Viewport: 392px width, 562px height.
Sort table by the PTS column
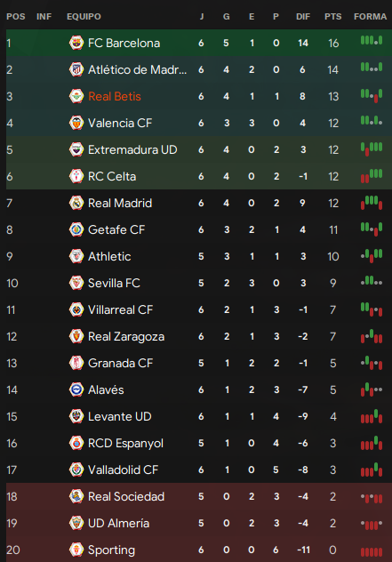pyautogui.click(x=332, y=17)
